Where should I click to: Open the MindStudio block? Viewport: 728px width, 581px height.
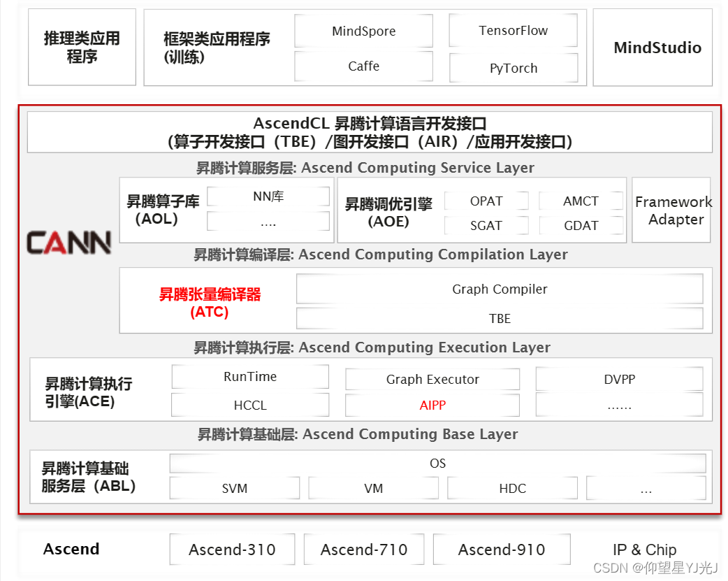click(x=653, y=48)
